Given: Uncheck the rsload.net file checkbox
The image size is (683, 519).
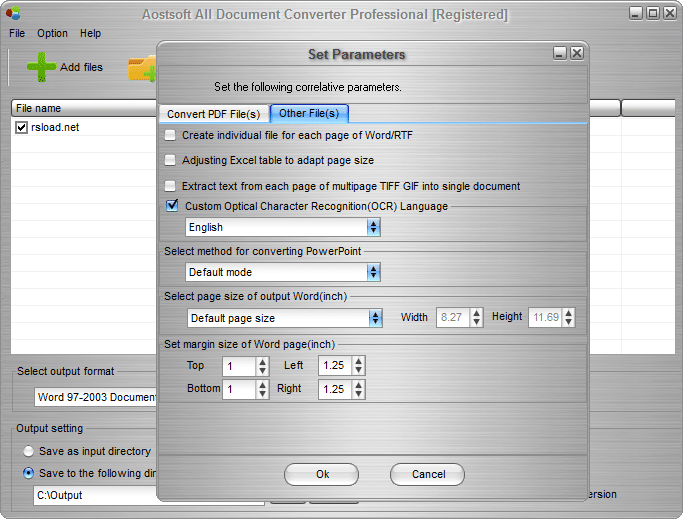Looking at the screenshot, I should click(x=21, y=127).
